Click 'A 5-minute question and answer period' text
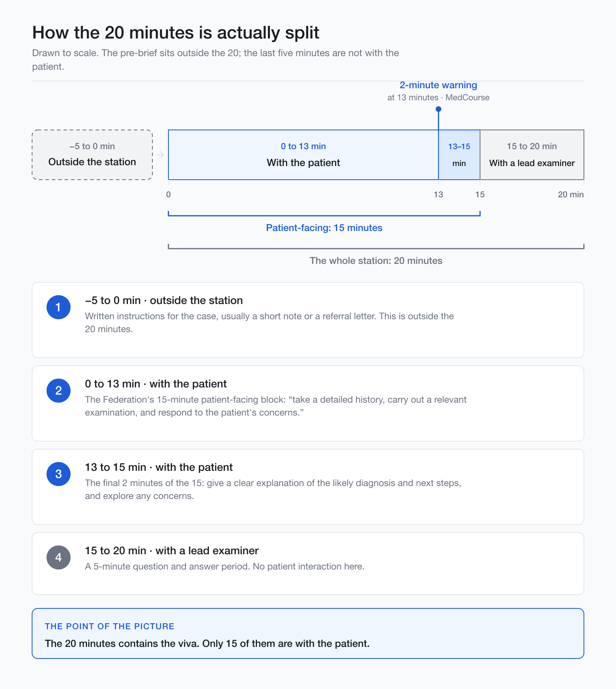616x689 pixels. 225,566
